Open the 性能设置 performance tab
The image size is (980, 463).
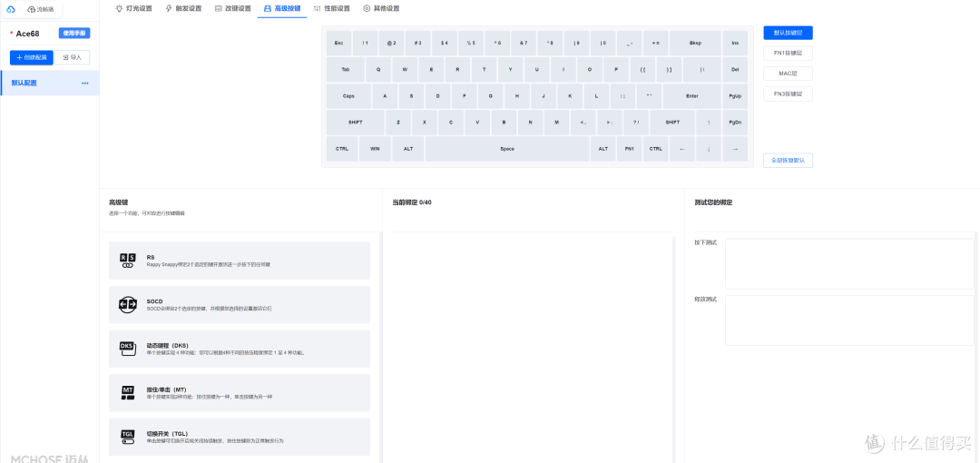[331, 9]
